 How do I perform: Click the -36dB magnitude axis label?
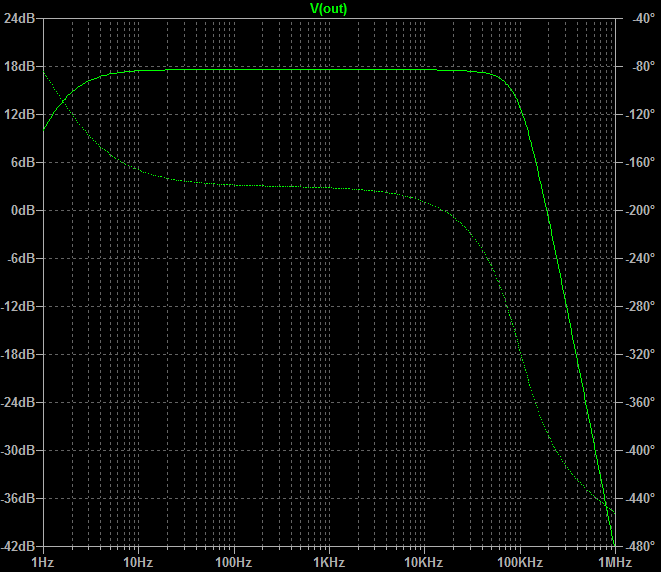[18, 498]
